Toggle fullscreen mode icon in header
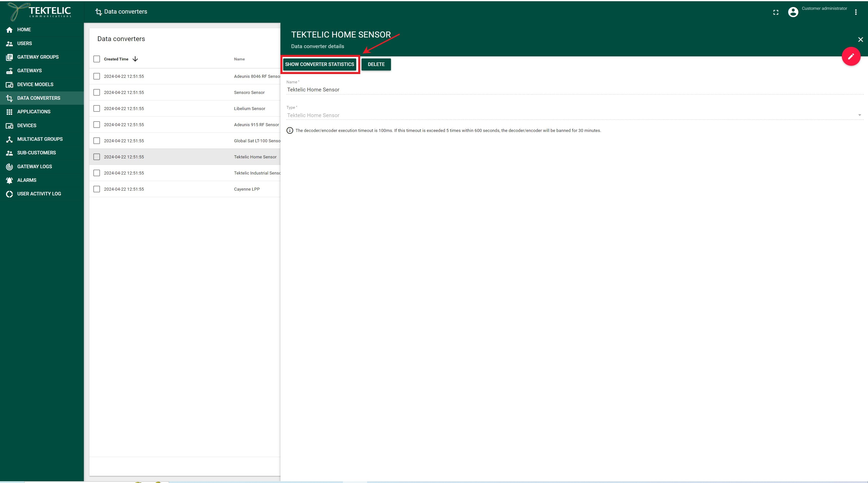The width and height of the screenshot is (868, 483). point(776,12)
